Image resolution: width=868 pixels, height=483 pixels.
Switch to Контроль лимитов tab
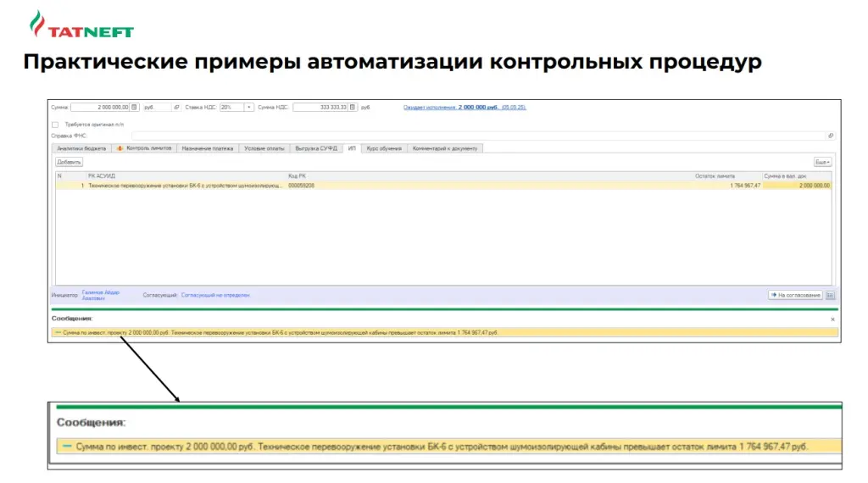click(144, 148)
